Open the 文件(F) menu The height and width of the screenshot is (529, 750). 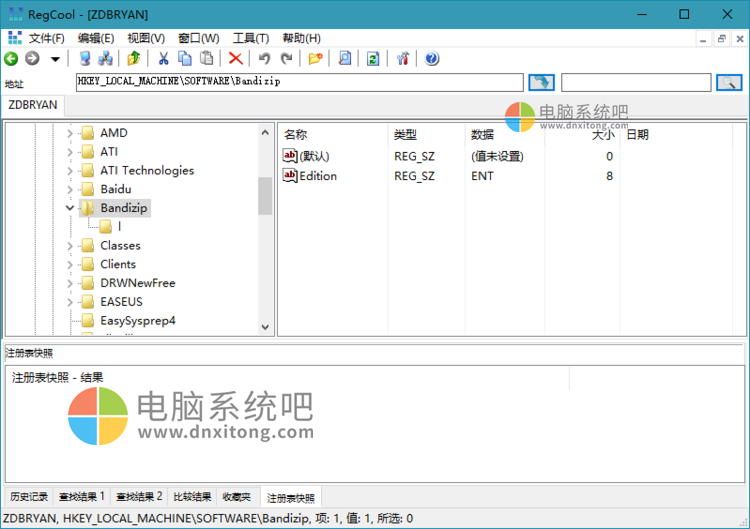tap(46, 38)
